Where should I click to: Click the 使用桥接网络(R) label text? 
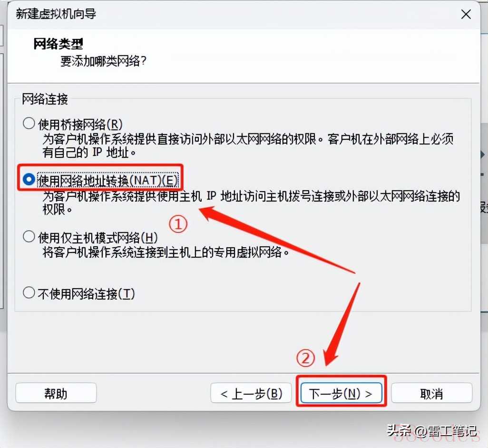tap(80, 125)
